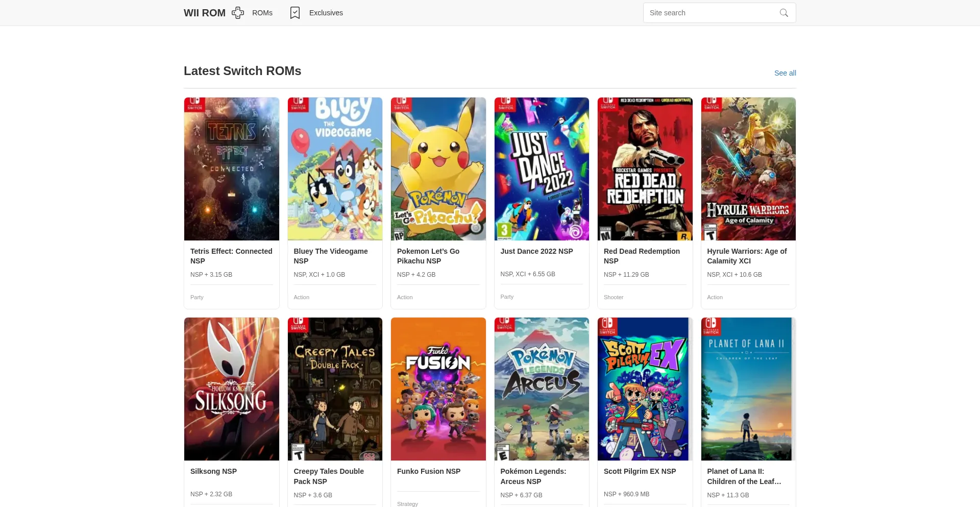Open Planet of Lana II cover image

[x=748, y=389]
